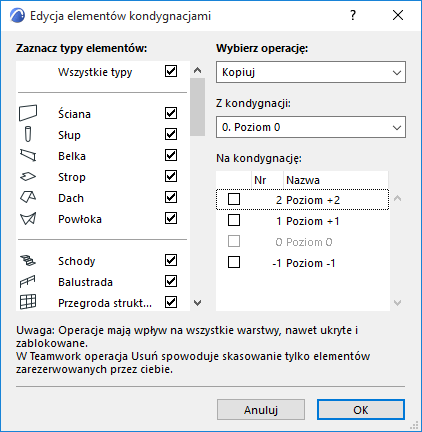422x432 pixels.
Task: Uncheck the Strop checkbox
Action: coord(171,176)
